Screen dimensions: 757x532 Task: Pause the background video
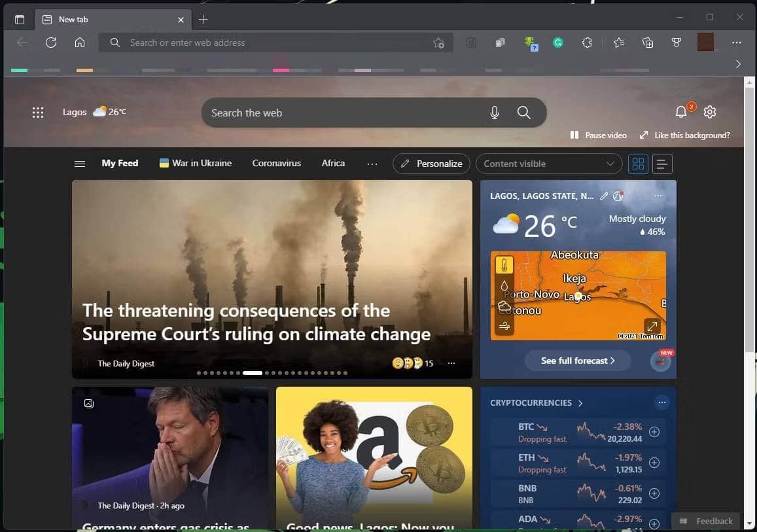pos(597,135)
